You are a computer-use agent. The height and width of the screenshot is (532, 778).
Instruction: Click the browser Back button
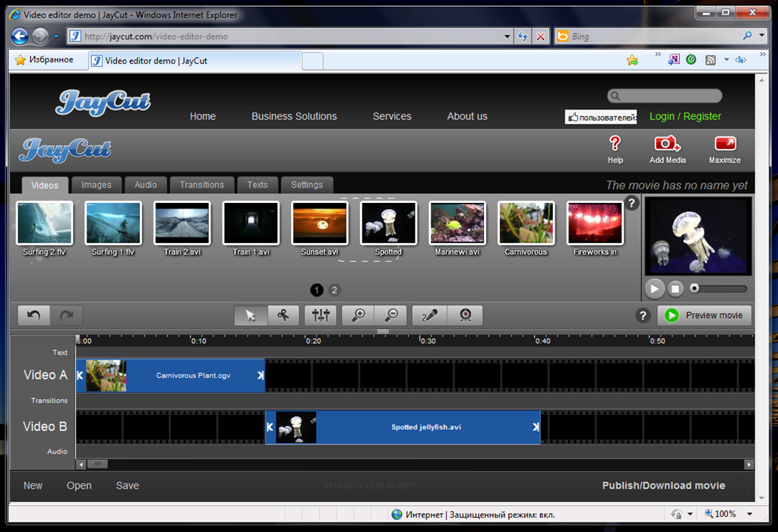tap(20, 36)
